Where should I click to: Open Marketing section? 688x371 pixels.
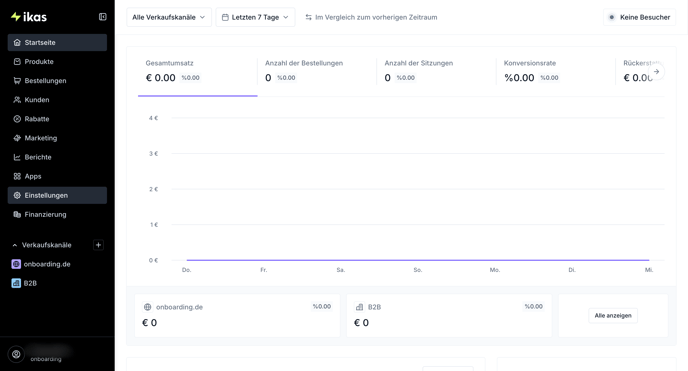click(57, 138)
